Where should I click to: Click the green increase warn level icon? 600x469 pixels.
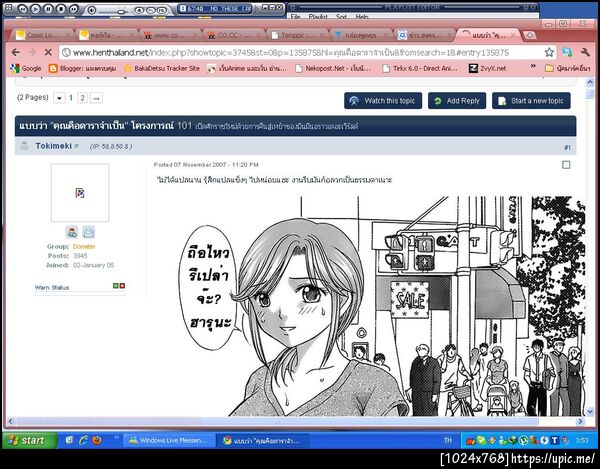(115, 286)
